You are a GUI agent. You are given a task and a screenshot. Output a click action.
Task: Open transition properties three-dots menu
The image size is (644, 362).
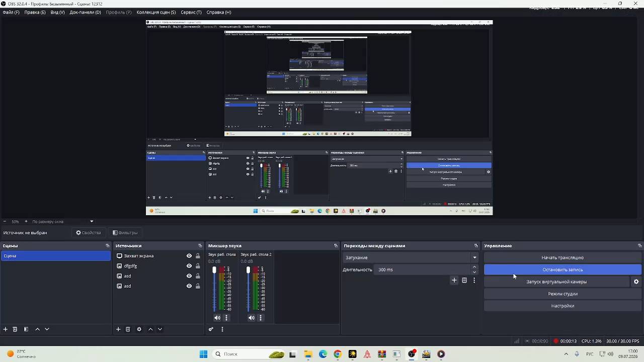tap(474, 280)
